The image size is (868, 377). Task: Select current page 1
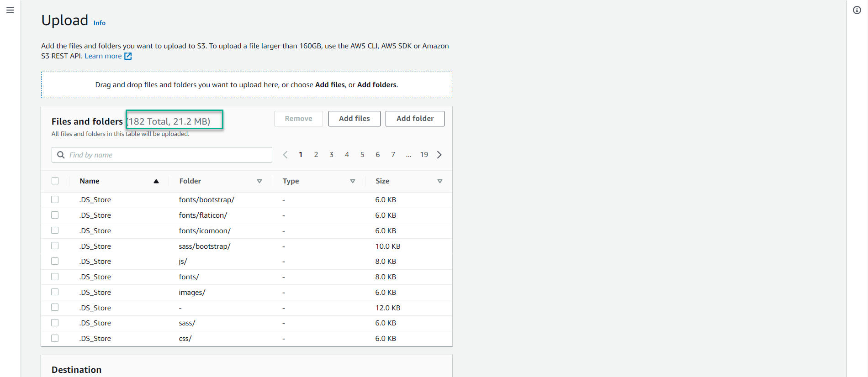pos(301,155)
